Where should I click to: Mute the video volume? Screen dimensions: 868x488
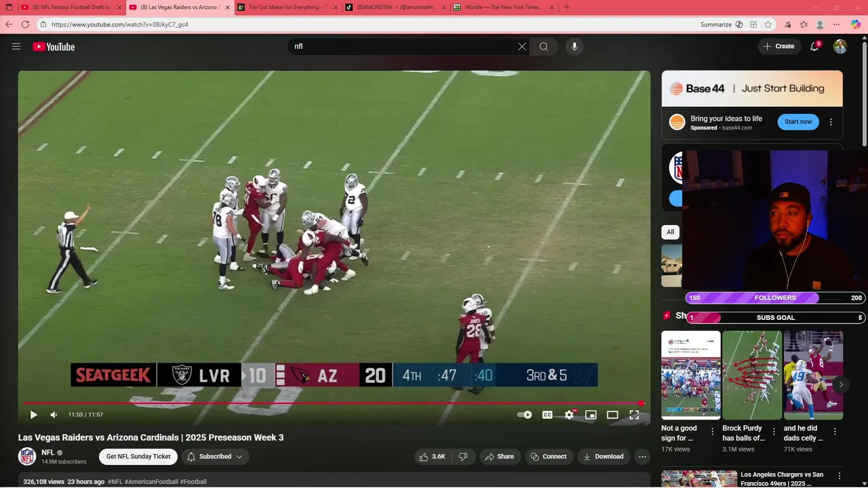click(x=54, y=415)
